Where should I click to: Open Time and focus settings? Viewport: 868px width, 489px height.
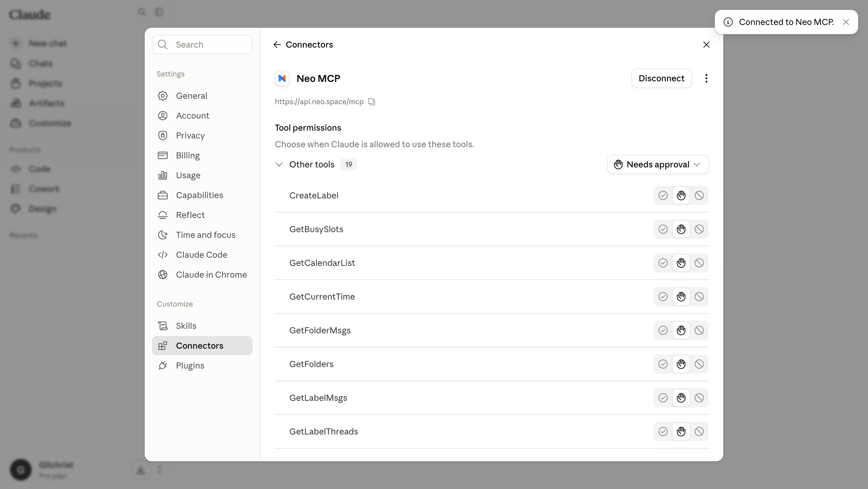pos(202,235)
